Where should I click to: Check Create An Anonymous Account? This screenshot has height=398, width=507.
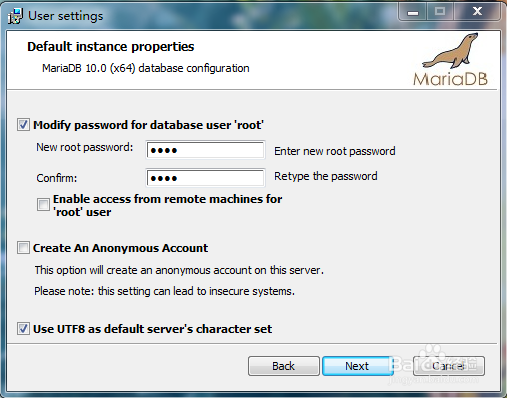pyautogui.click(x=23, y=248)
